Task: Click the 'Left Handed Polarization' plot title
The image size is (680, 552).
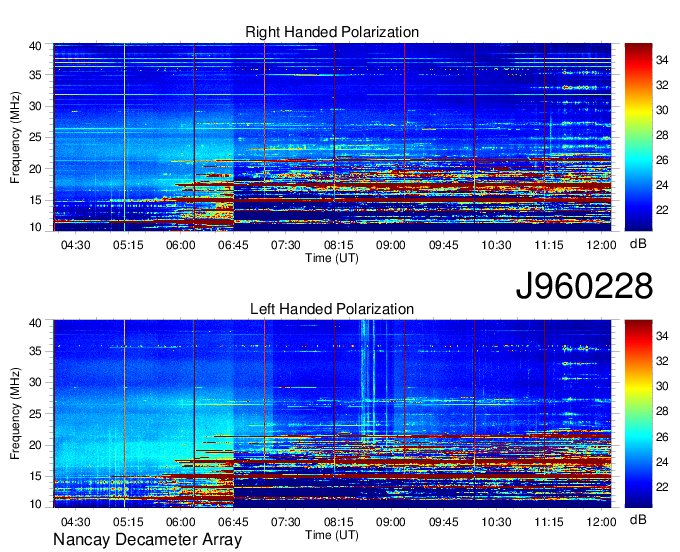Action: coord(332,309)
